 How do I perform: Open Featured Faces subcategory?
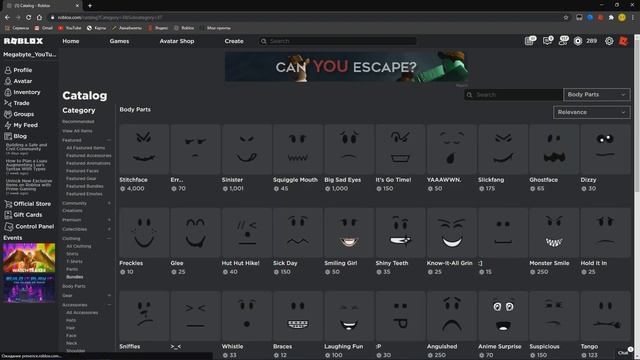pos(82,171)
